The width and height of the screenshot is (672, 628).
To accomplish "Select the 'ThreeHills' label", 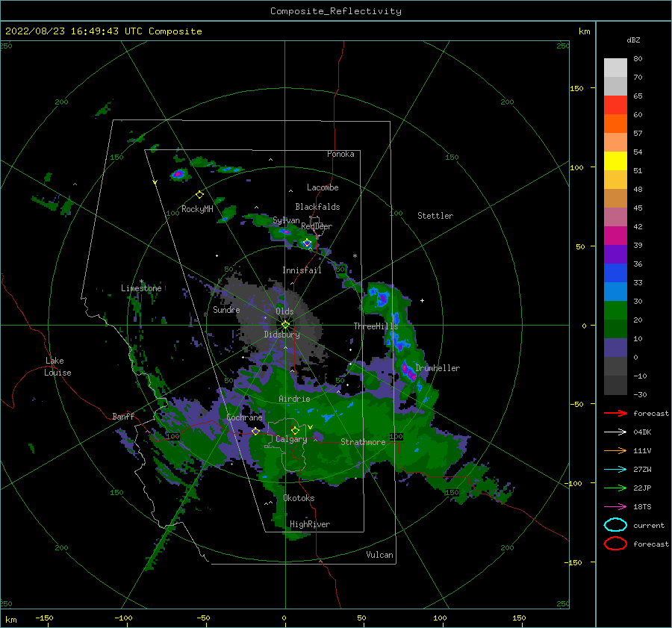I will 376,326.
